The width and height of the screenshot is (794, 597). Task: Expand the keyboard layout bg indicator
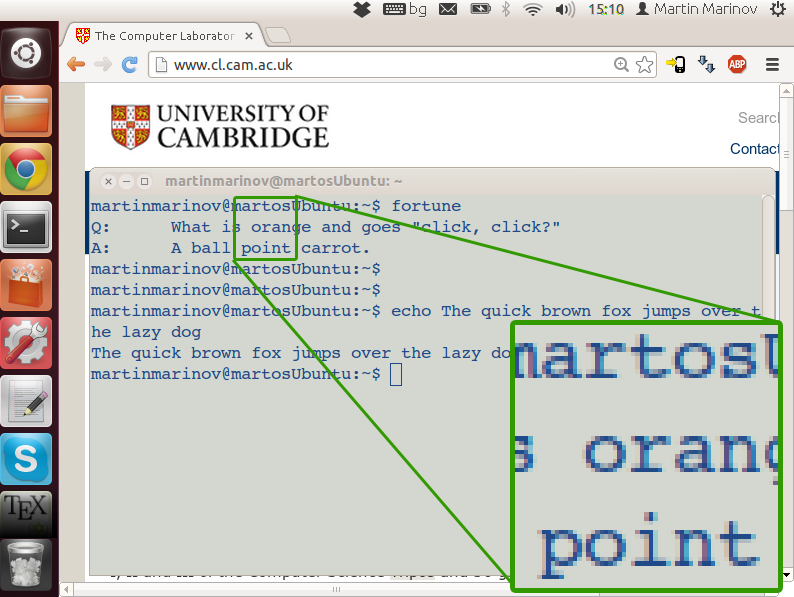[406, 10]
